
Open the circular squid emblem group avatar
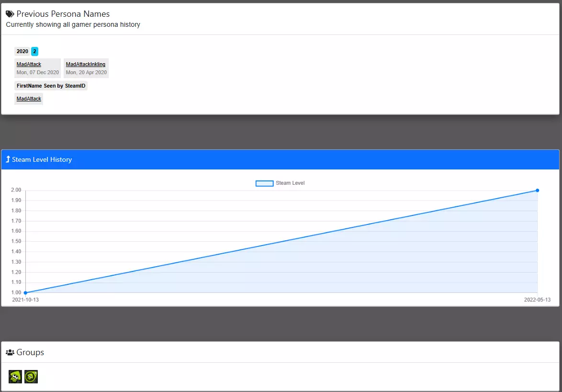tap(31, 377)
